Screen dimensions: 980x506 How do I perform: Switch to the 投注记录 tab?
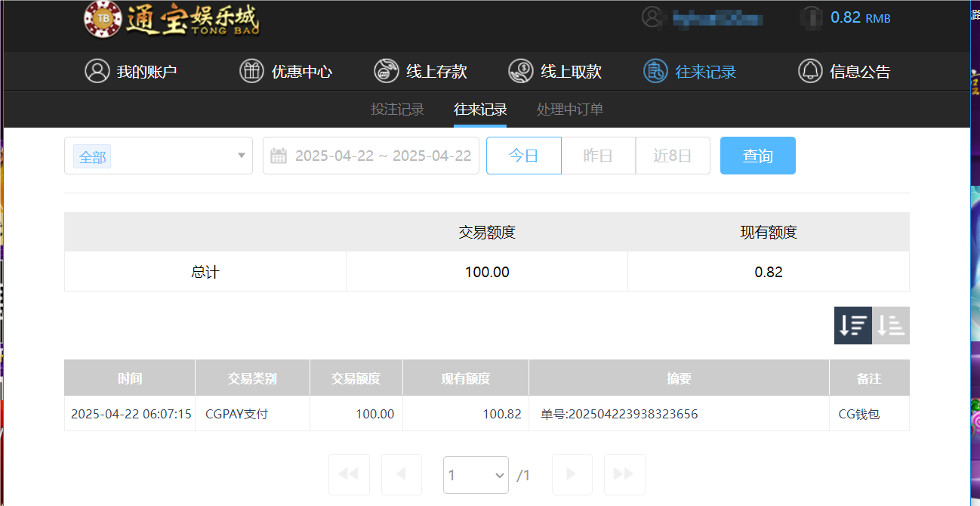click(x=398, y=109)
